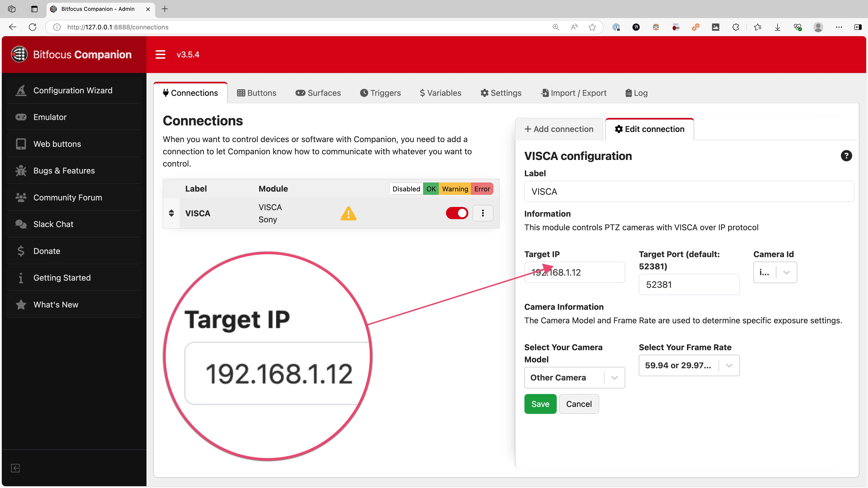Open the VISCA help question mark

click(846, 156)
